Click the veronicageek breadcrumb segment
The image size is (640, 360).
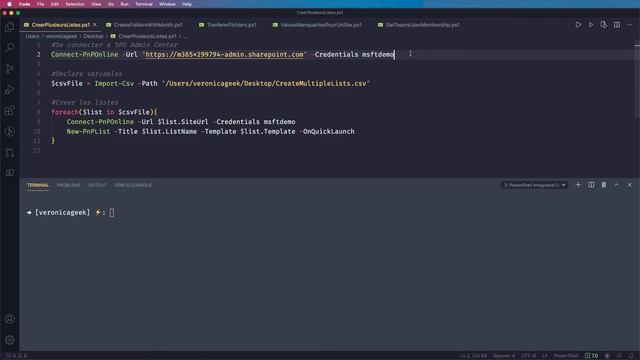pos(61,36)
